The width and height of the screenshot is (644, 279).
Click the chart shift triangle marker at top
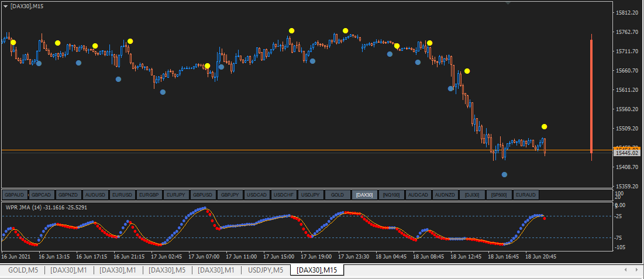[508, 3]
